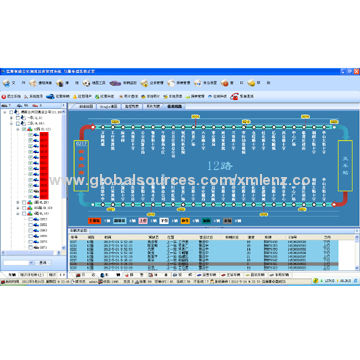This screenshot has height=360, width=360.
Task: Click the blue car icon in the second toolbar
Action: (x=50, y=96)
